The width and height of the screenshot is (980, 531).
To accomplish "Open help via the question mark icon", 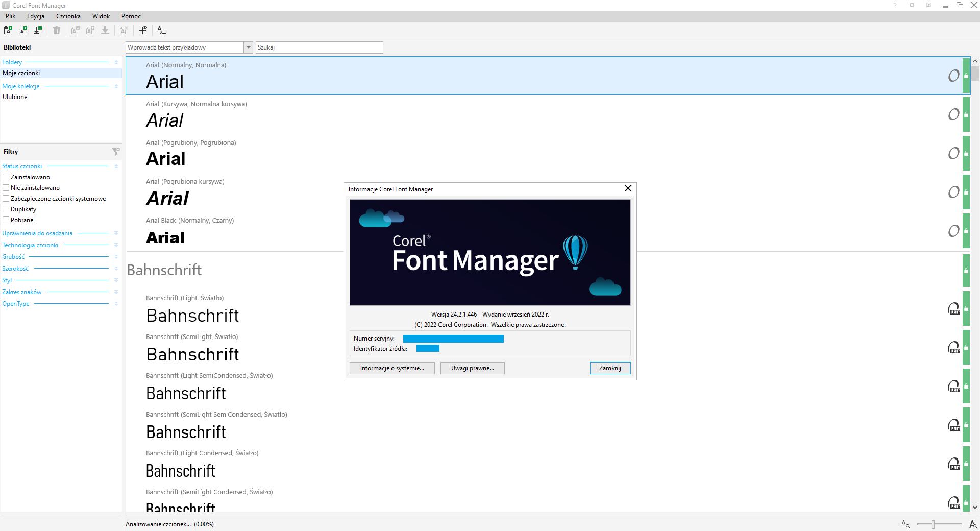I will pyautogui.click(x=895, y=5).
